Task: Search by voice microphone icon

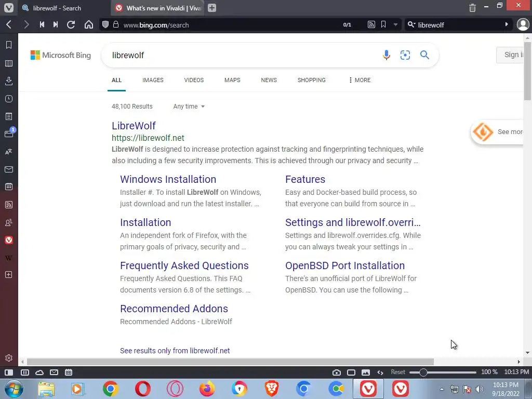Action: pos(387,55)
